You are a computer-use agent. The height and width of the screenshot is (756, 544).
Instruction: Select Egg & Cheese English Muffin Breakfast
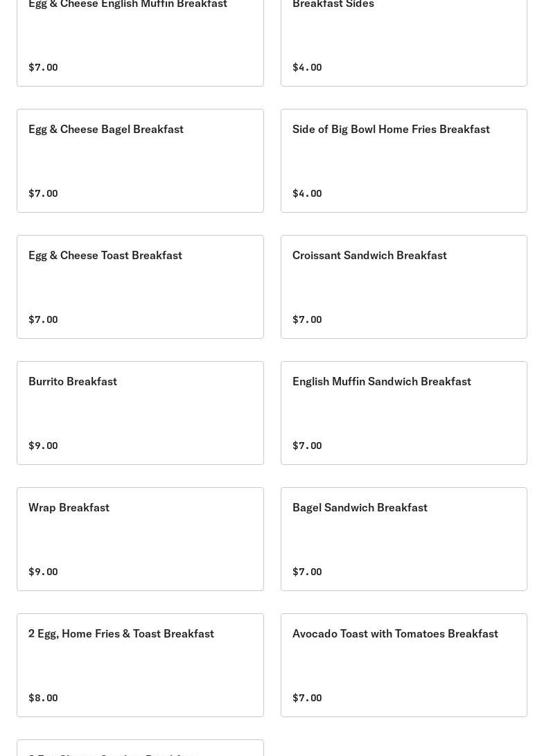[128, 6]
